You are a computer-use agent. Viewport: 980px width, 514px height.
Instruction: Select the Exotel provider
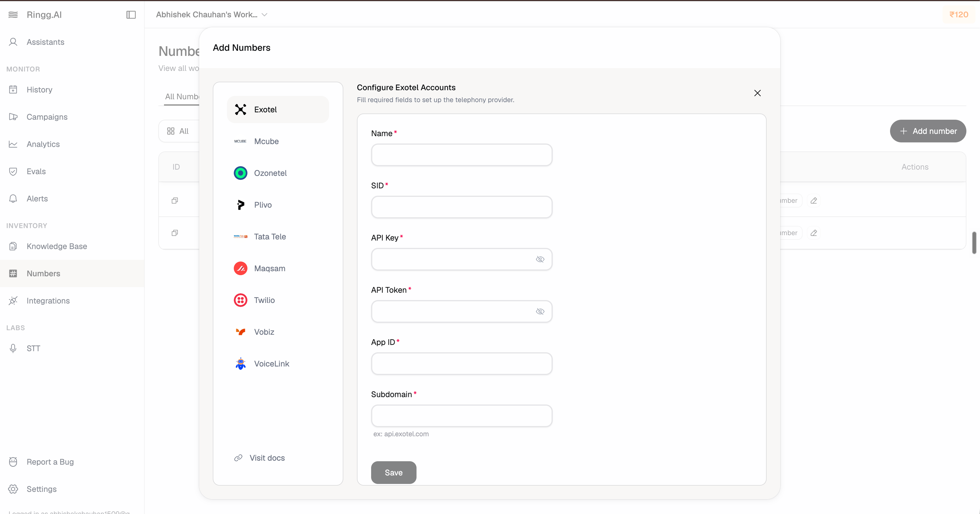click(278, 109)
